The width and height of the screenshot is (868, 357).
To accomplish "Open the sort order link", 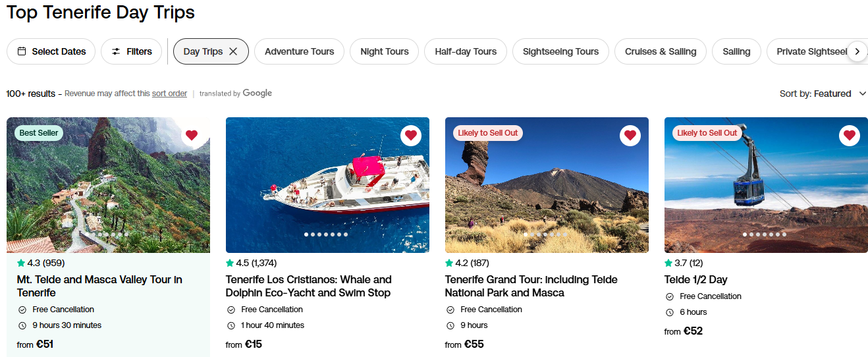I will pyautogui.click(x=169, y=94).
